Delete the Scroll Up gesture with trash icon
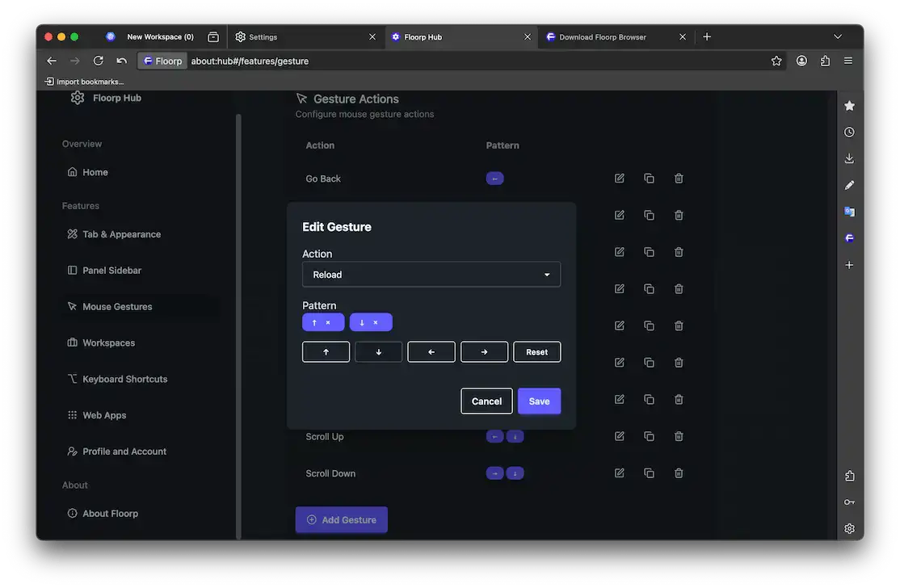Viewport: 900px width, 588px height. (x=679, y=436)
